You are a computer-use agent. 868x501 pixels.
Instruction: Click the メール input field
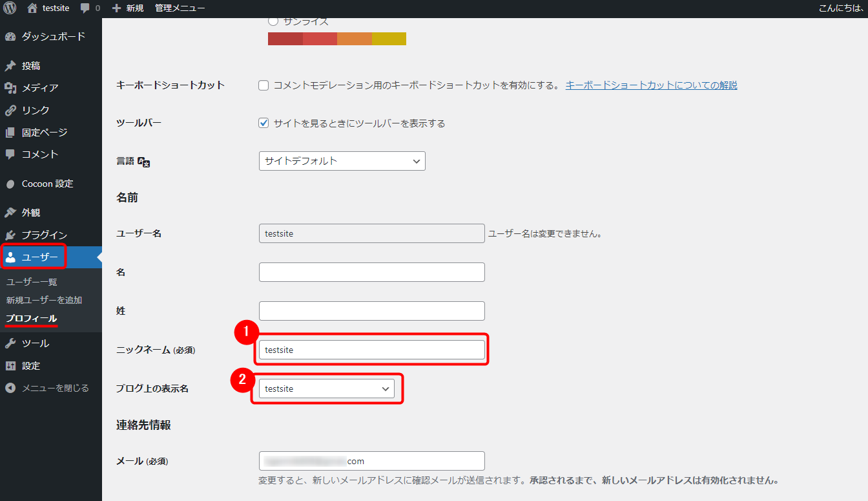tap(371, 461)
